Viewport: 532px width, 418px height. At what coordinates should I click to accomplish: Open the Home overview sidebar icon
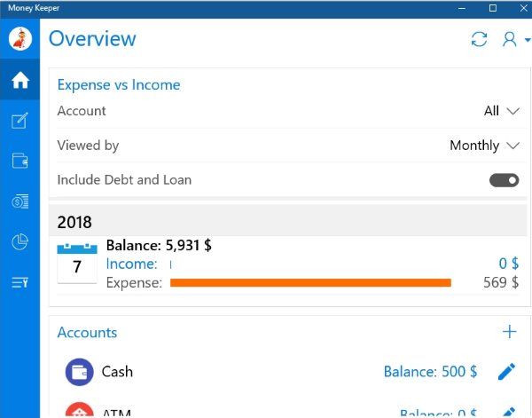tap(20, 80)
